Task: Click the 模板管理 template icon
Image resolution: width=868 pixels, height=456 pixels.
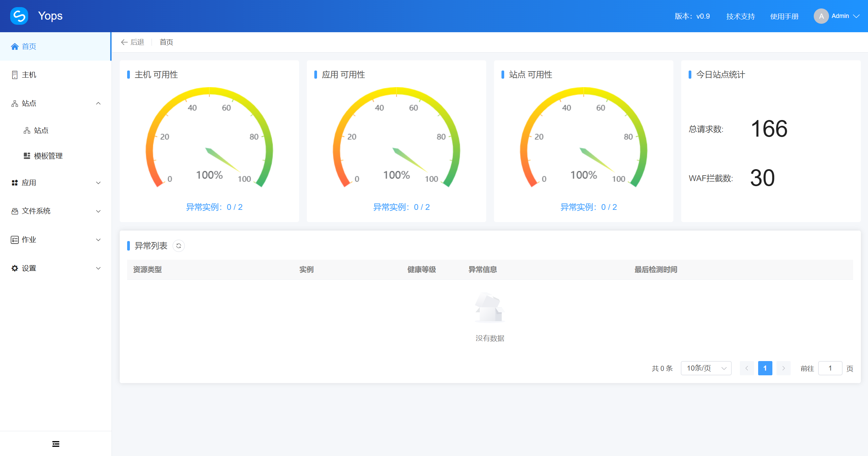Action: point(27,156)
